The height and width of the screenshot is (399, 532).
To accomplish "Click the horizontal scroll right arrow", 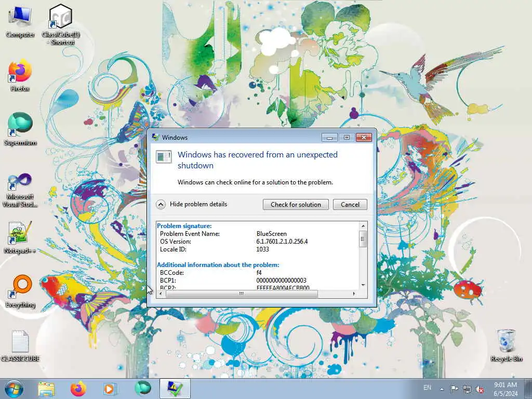I will pyautogui.click(x=354, y=294).
